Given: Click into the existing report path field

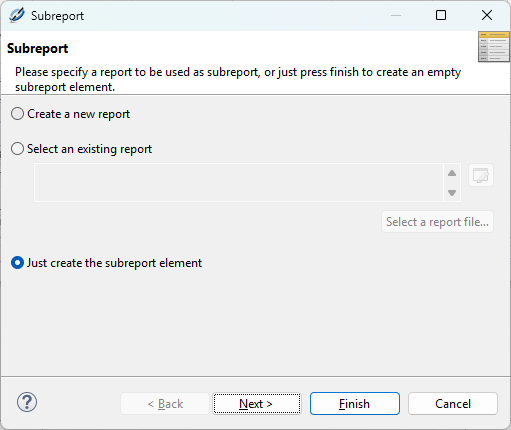Looking at the screenshot, I should (x=239, y=183).
